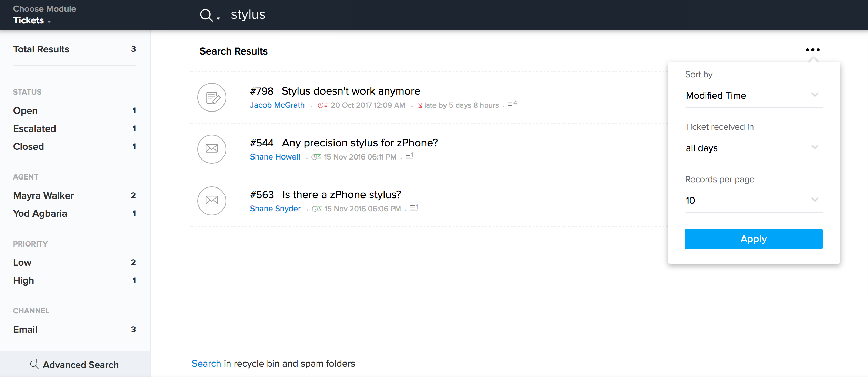
Task: Click the search magnifier icon
Action: [206, 15]
